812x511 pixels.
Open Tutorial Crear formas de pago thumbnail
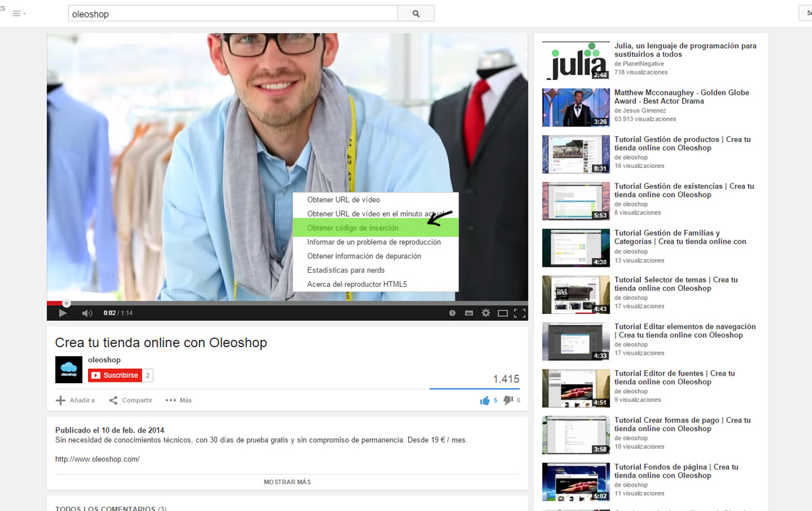pyautogui.click(x=576, y=435)
